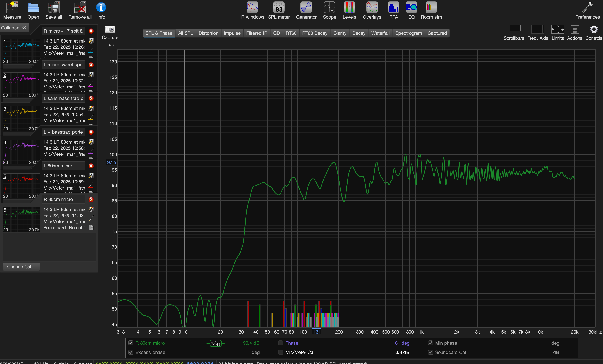Open the Clarity tab
The image size is (603, 364).
(x=340, y=33)
